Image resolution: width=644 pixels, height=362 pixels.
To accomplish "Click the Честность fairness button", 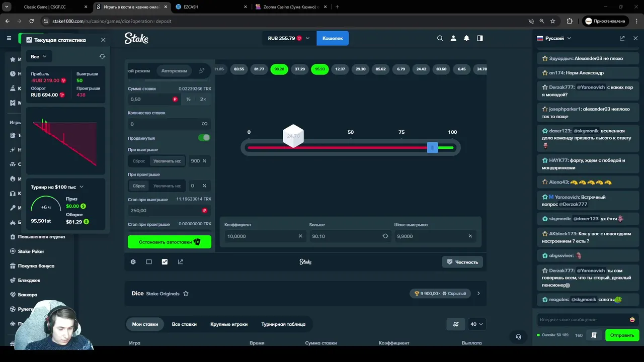I will coord(462,262).
